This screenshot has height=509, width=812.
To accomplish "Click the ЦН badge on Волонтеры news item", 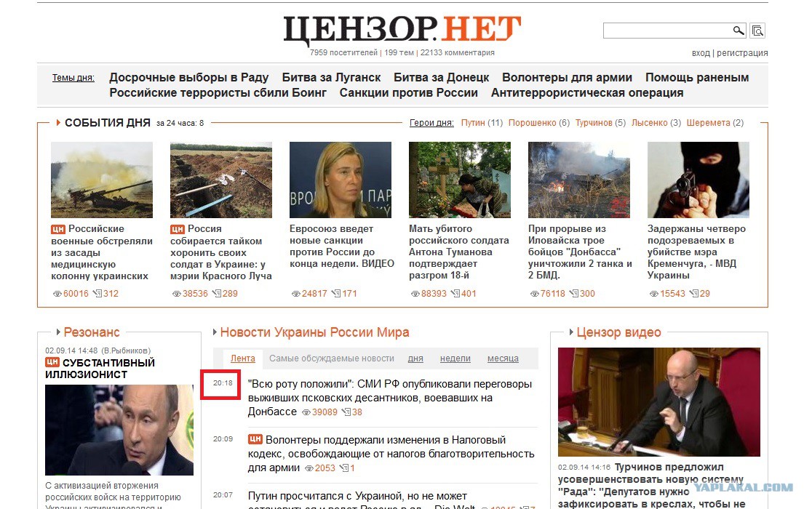I will 255,439.
